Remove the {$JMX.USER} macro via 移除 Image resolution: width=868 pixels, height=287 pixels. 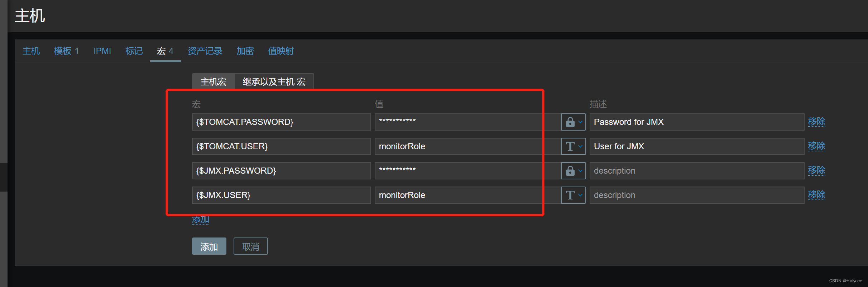[816, 195]
